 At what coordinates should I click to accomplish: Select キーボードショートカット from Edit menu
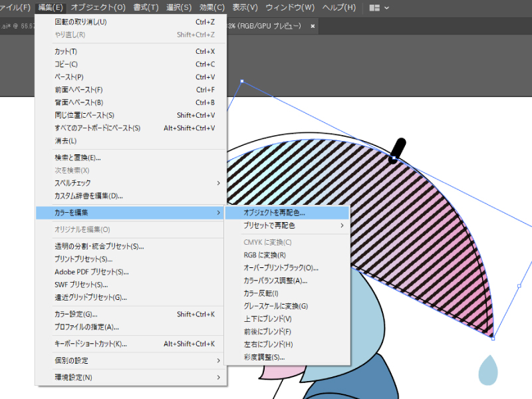90,344
